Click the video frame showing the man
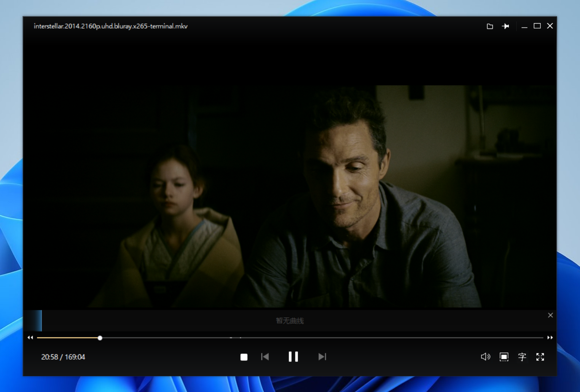The image size is (580, 392). (290, 196)
